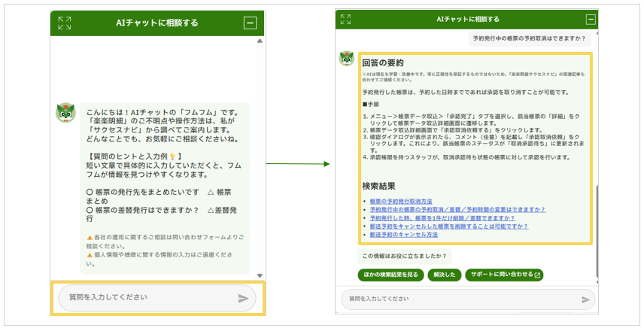This screenshot has height=328, width=644.
Task: Minimize the right AI chat panel
Action: [x=591, y=20]
